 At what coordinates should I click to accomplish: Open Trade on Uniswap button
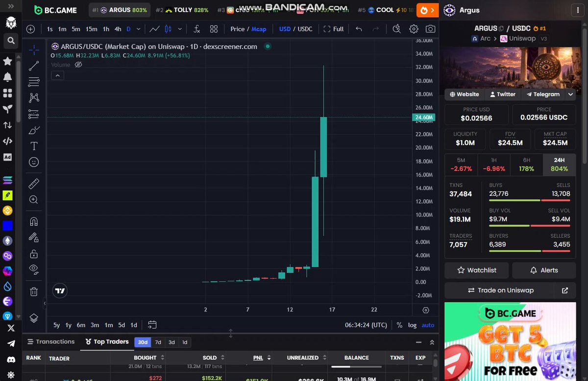[500, 290]
